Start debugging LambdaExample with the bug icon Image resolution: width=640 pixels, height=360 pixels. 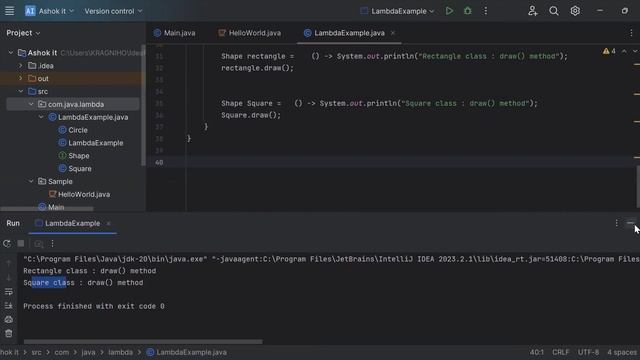click(468, 11)
